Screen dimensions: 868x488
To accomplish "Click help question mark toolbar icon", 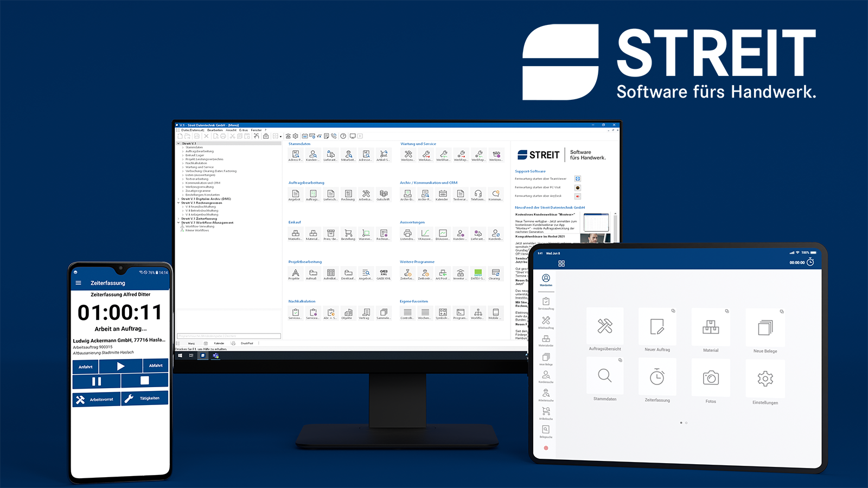I will click(343, 136).
